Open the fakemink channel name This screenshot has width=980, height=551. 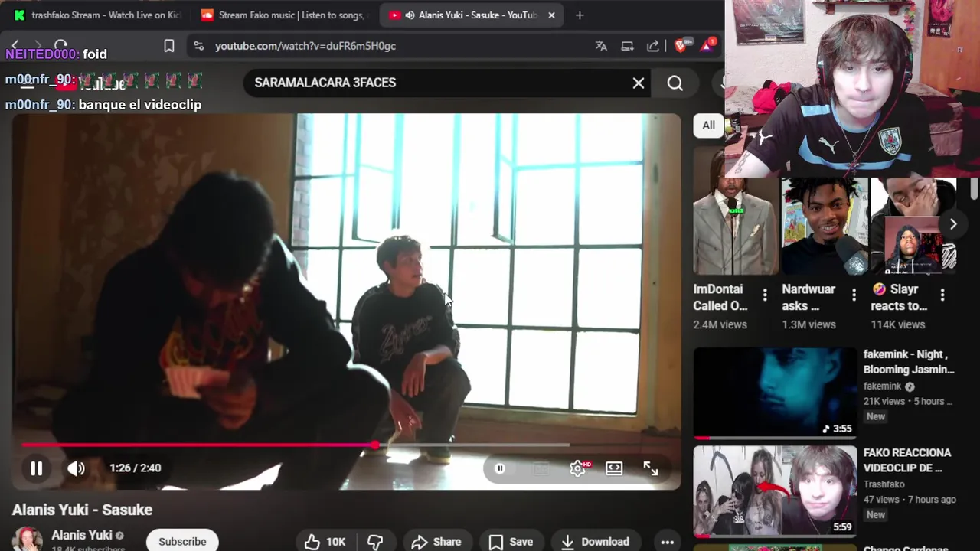[883, 386]
